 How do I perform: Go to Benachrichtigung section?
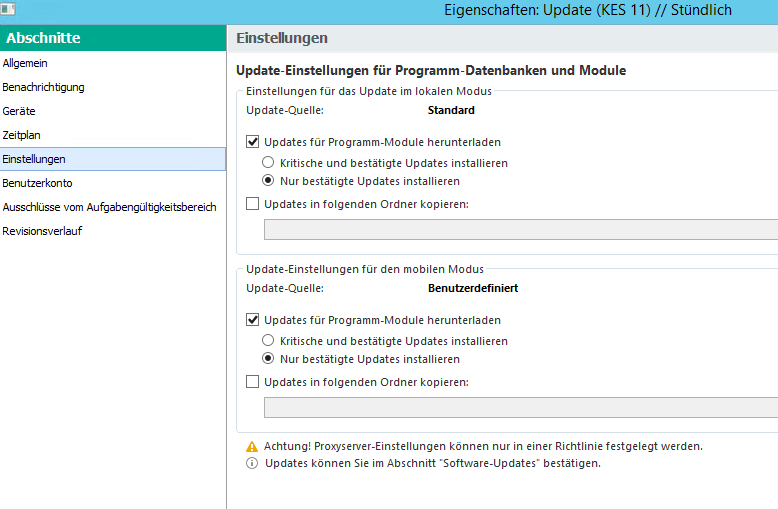click(x=43, y=87)
